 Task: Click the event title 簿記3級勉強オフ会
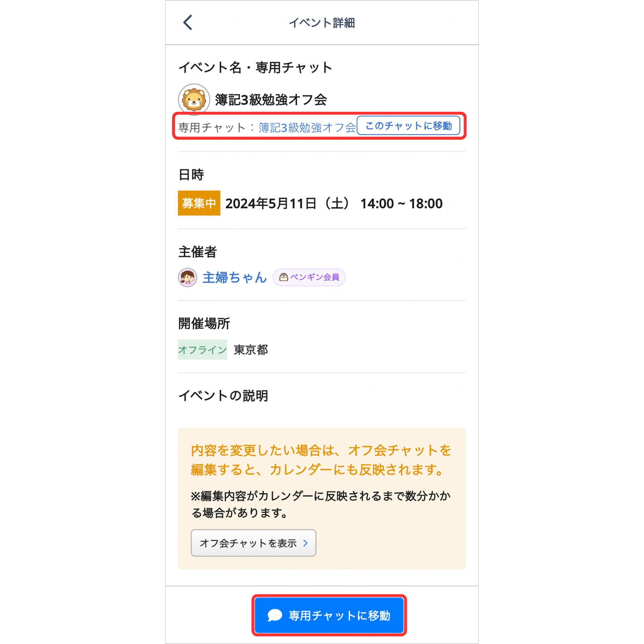[x=271, y=100]
